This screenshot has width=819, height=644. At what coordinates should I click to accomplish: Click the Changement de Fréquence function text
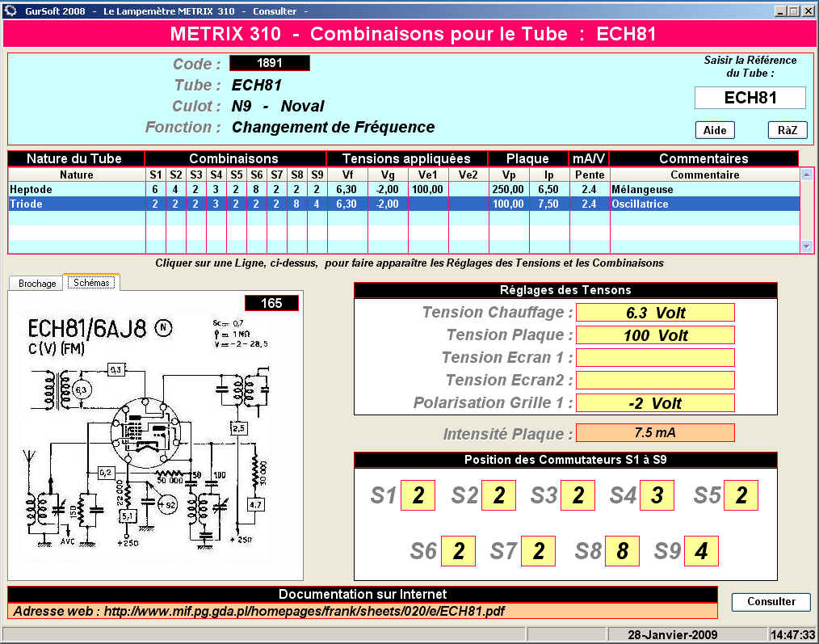(334, 127)
